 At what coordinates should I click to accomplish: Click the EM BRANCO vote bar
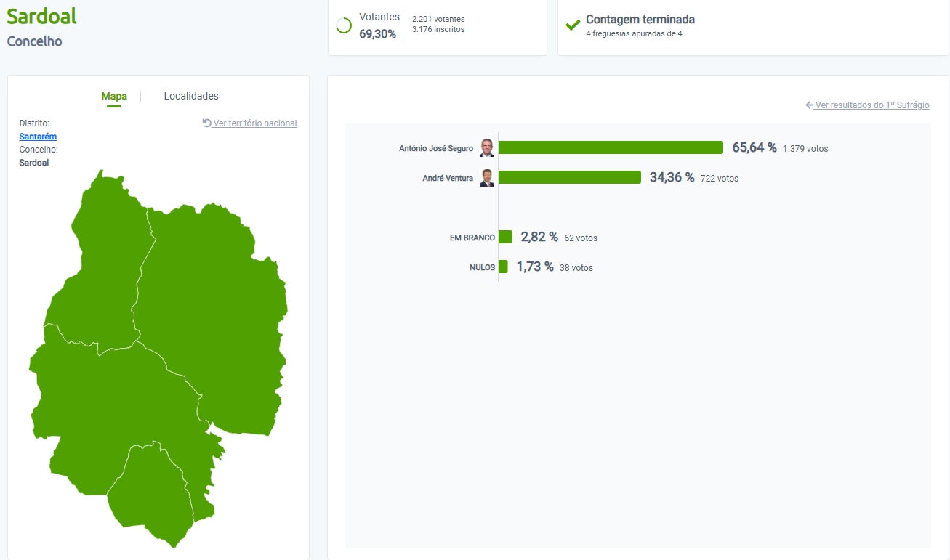(x=505, y=237)
